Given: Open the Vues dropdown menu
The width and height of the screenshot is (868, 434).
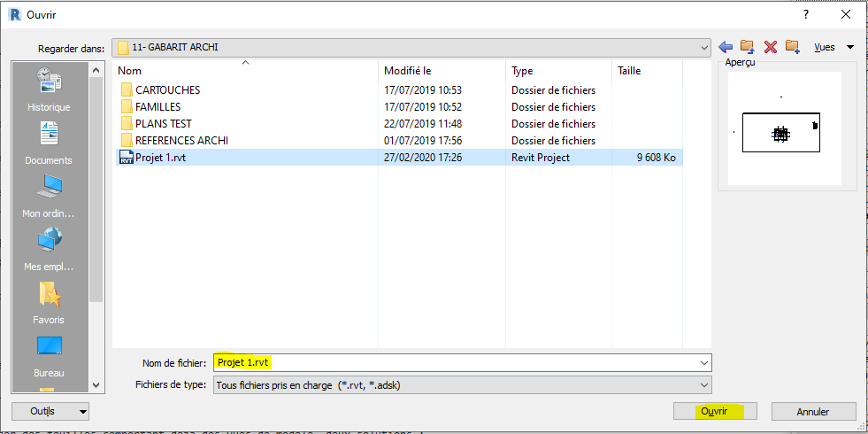Looking at the screenshot, I should [833, 47].
